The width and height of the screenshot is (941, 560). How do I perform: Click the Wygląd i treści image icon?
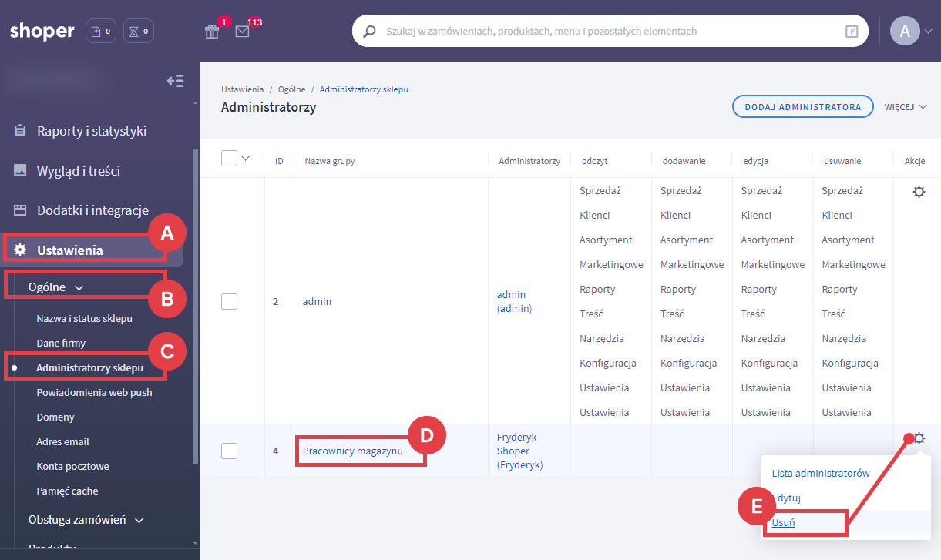(x=21, y=170)
